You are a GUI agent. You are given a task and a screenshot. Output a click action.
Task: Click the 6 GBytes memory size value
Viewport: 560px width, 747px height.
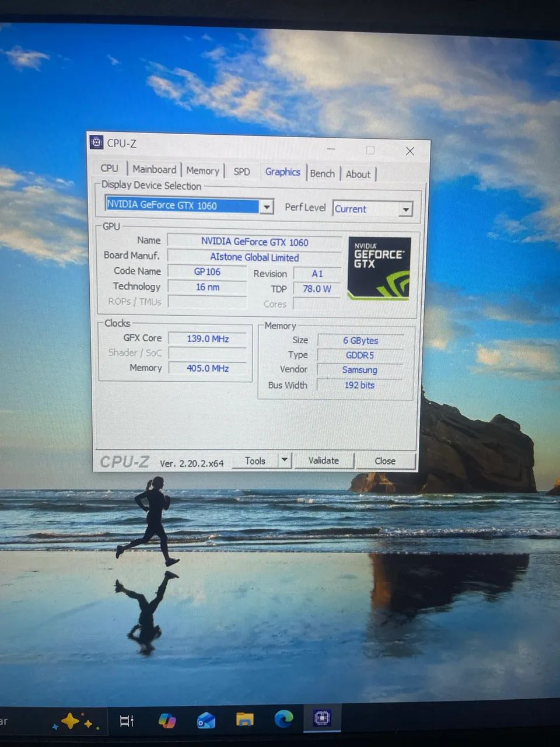coord(360,340)
